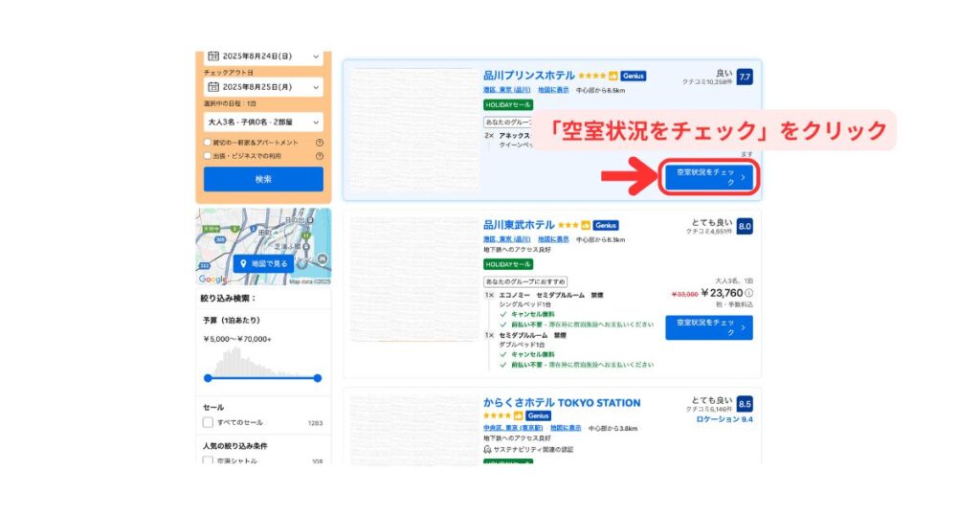980x515 pixels.
Task: Click 港区, 東京 (品川) link under 品川プリンスホテル
Action: tap(507, 91)
